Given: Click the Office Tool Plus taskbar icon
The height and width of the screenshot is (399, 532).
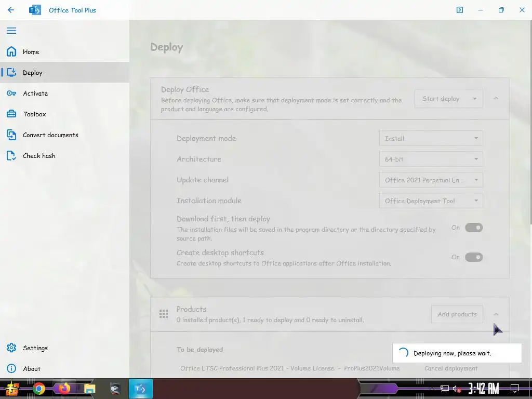Looking at the screenshot, I should pyautogui.click(x=140, y=389).
